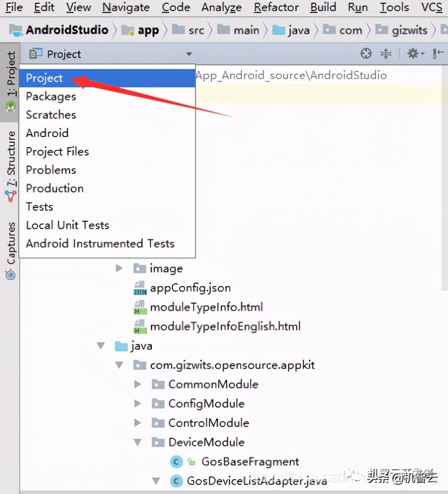This screenshot has height=494, width=448.
Task: Collapse the com.gizwits.opensource.appkit package
Action: click(119, 365)
